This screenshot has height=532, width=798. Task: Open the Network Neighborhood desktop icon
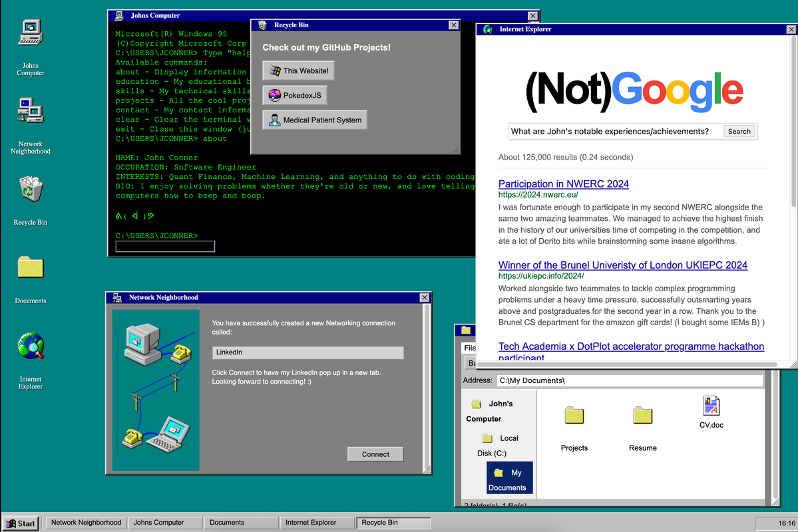coord(31,126)
